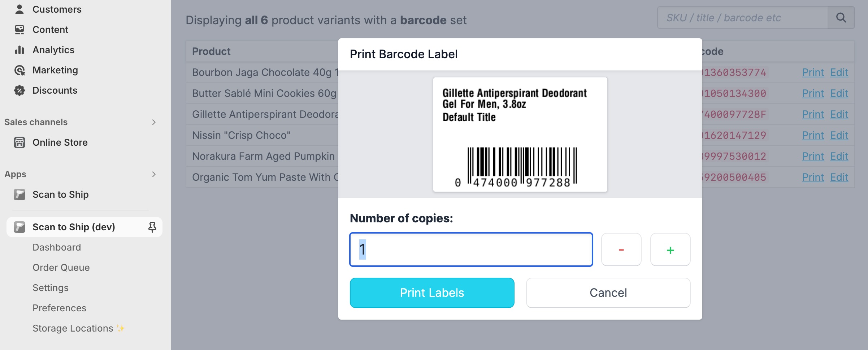Click the Customers person icon
Screen dimensions: 868x350
pos(19,9)
